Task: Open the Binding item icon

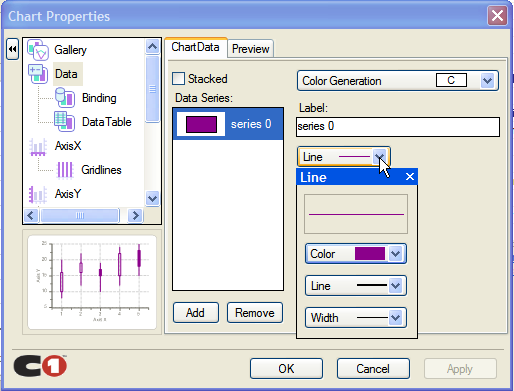Action: (65, 98)
